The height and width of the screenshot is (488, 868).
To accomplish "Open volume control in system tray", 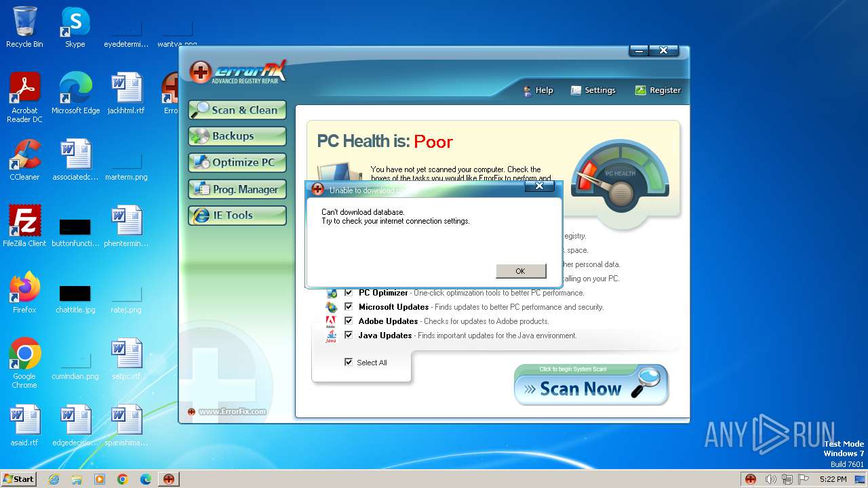I will coord(770,479).
